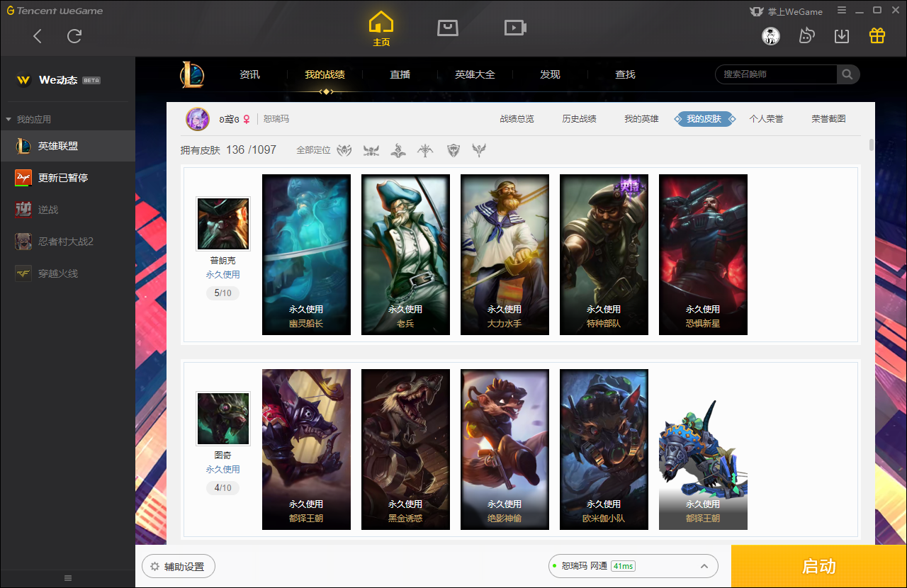Open the messages chat icon
This screenshot has width=907, height=588.
pos(806,35)
